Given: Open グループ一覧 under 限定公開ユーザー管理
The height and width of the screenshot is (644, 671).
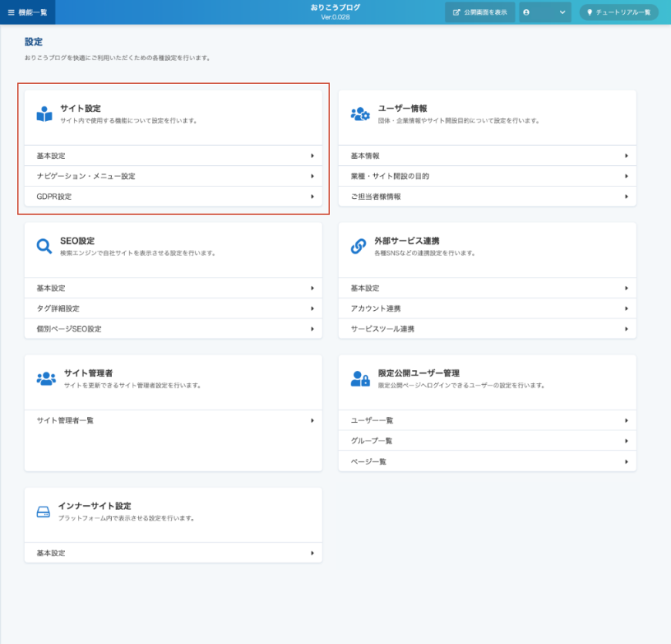Looking at the screenshot, I should (487, 441).
